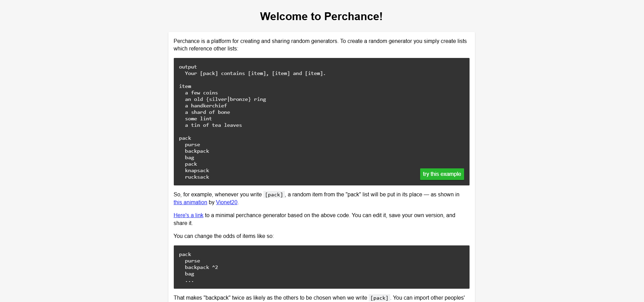The width and height of the screenshot is (644, 302).
Task: Click inline [pack] code after 'whenever you write'
Action: pyautogui.click(x=274, y=195)
